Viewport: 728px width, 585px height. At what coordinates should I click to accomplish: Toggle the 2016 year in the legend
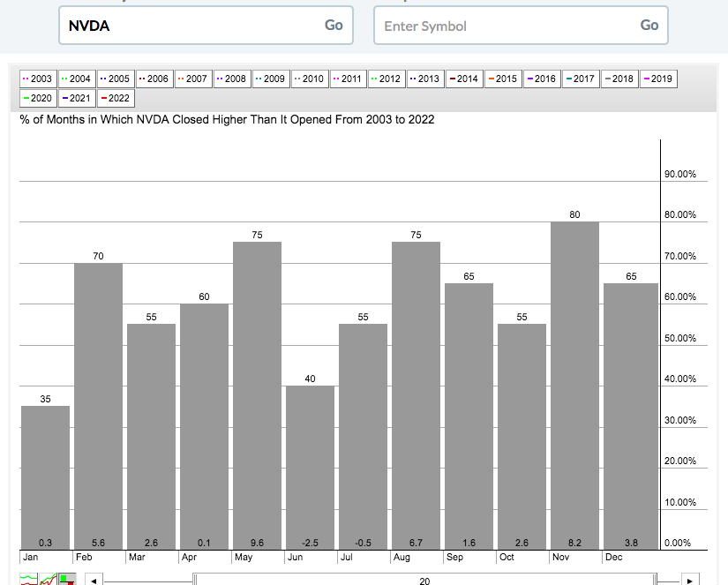(x=543, y=79)
